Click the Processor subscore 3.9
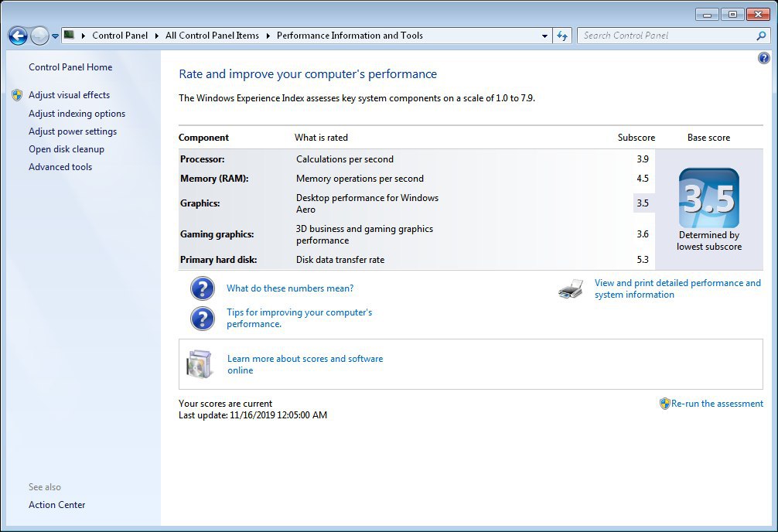 click(643, 159)
